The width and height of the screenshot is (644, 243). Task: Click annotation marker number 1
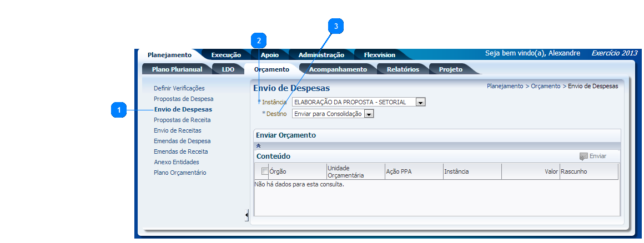pos(119,110)
